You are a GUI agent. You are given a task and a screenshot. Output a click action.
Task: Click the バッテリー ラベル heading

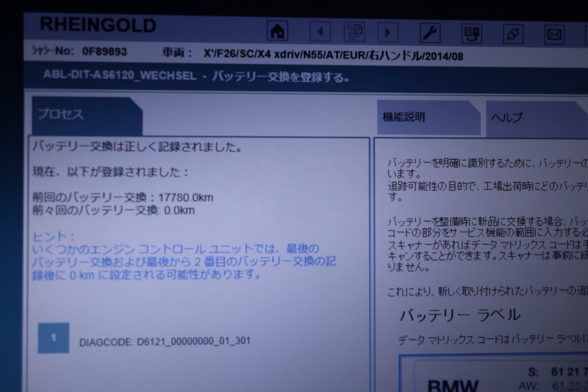coord(460,315)
